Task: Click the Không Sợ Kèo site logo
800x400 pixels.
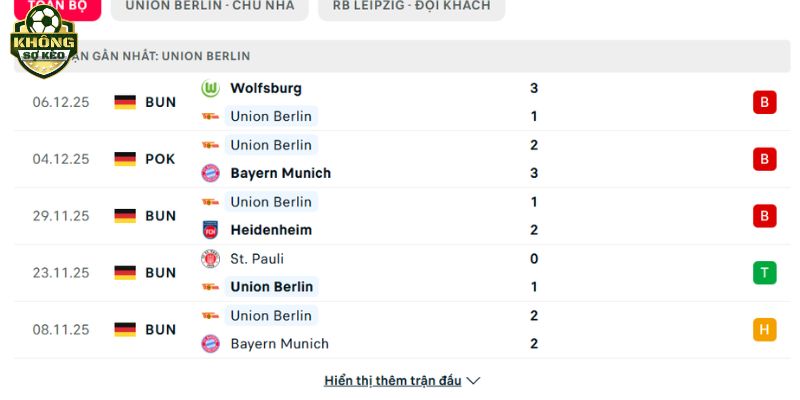Action: 43,41
